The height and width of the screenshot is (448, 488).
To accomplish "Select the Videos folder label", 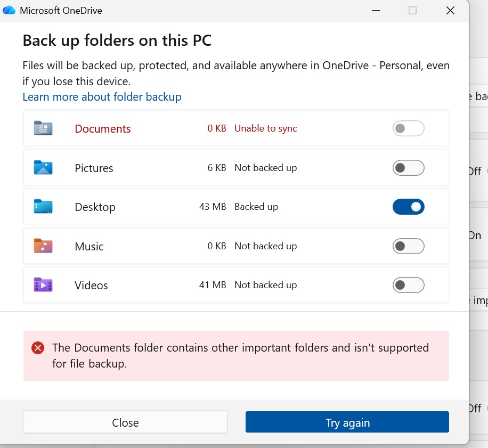I will coord(91,286).
